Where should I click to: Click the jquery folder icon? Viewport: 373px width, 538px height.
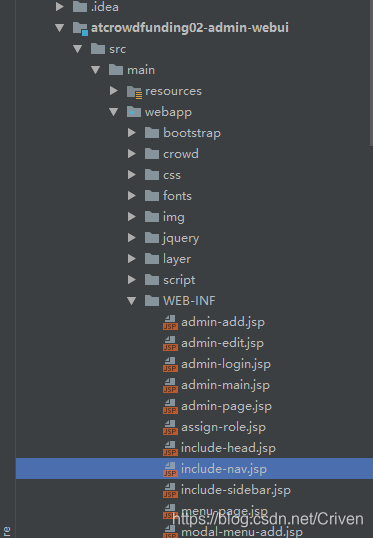tap(152, 237)
